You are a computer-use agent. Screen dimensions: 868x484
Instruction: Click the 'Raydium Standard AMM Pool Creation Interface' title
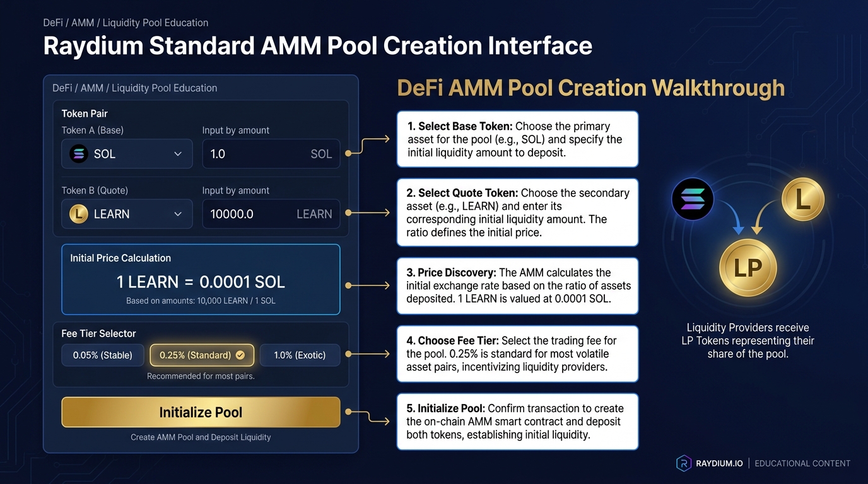(x=318, y=46)
